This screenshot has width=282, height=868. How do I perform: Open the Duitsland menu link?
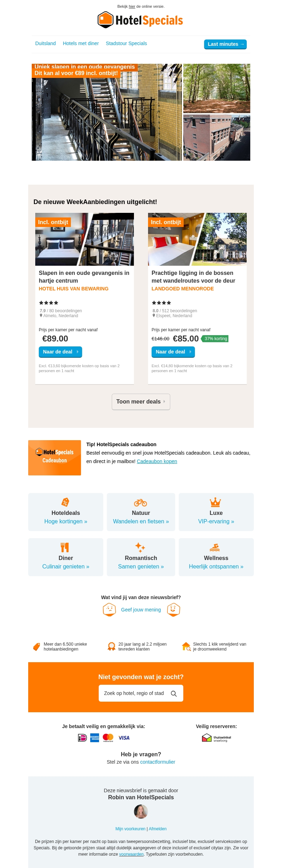coord(45,43)
